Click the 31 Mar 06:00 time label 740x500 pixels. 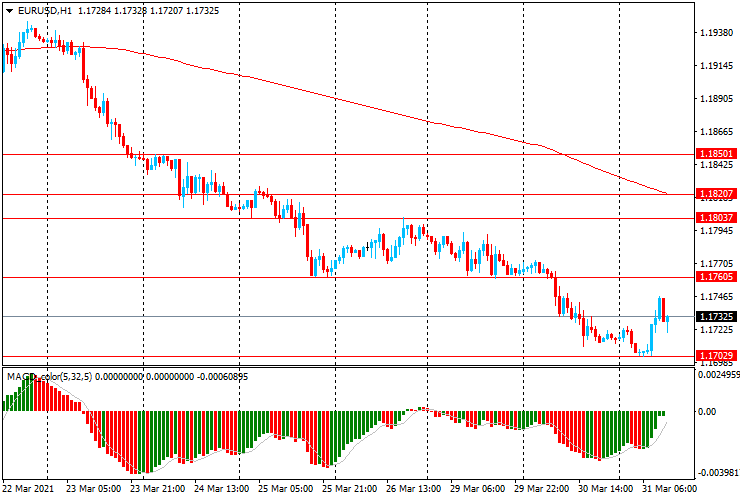coord(669,488)
